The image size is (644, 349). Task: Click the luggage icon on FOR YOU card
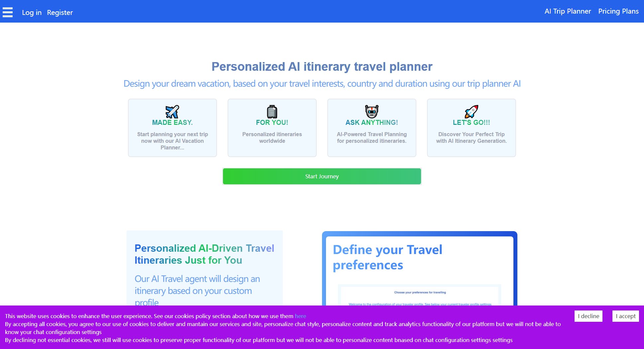272,112
